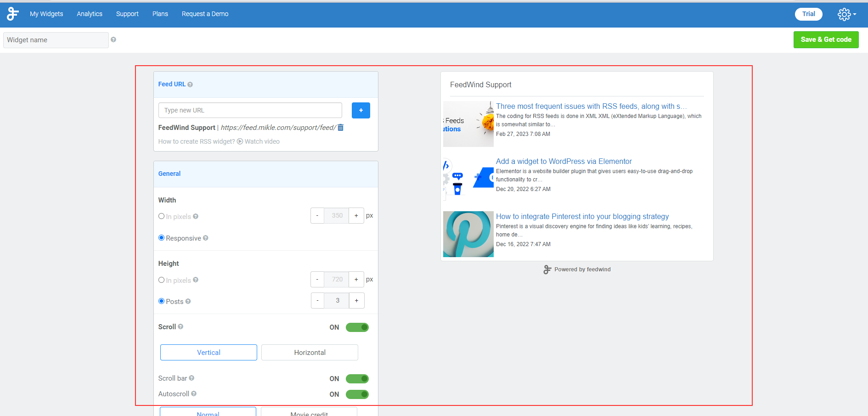Click the FeedWind logo icon
This screenshot has height=416, width=868.
pos(13,14)
